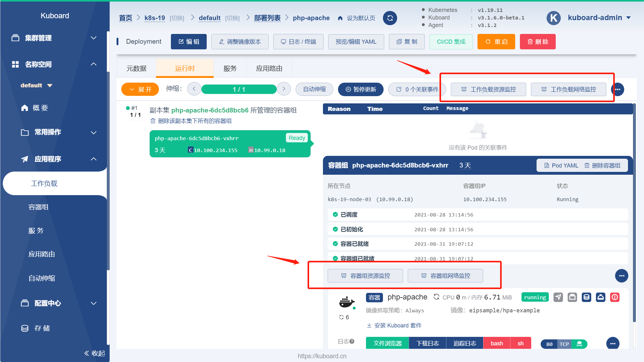644x362 pixels.
Task: Open 工作负载网络监控
Action: [569, 90]
